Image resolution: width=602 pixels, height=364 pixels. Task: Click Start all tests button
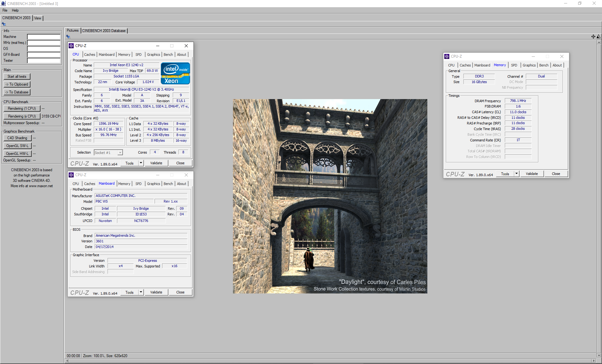[x=17, y=76]
